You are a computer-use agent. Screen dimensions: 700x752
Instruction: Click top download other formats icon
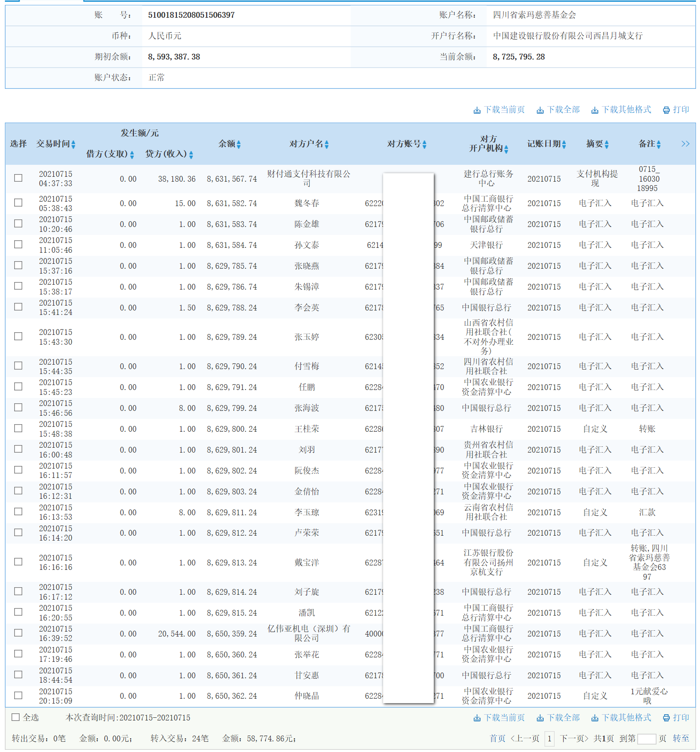(595, 110)
